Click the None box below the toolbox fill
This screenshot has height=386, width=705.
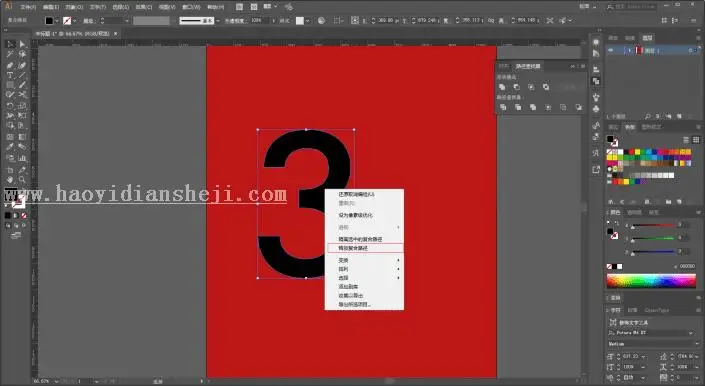pyautogui.click(x=24, y=216)
